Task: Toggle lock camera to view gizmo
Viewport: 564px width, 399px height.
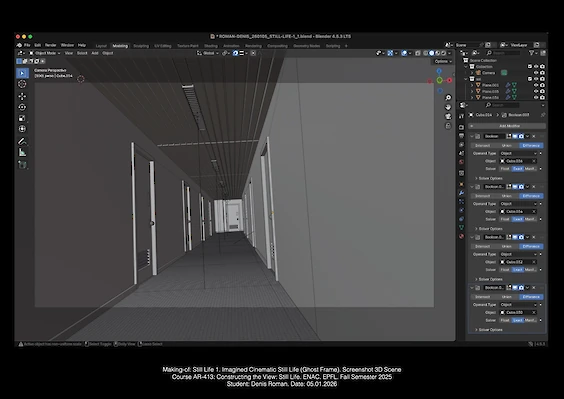Action: 448,126
